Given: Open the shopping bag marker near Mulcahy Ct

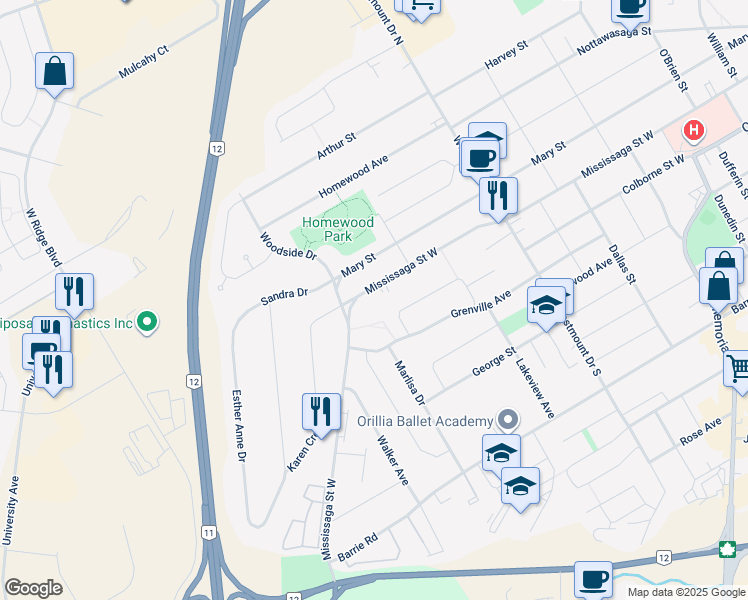Looking at the screenshot, I should tap(54, 73).
